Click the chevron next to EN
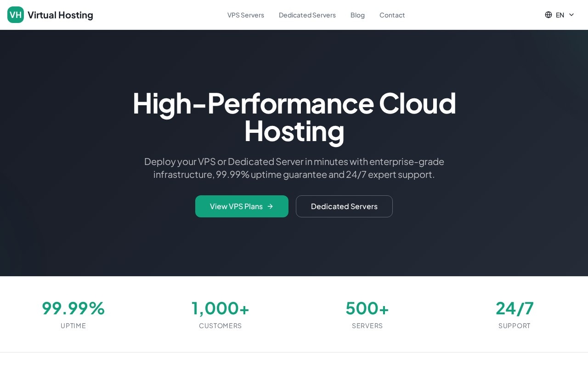This screenshot has height=392, width=588. [571, 15]
